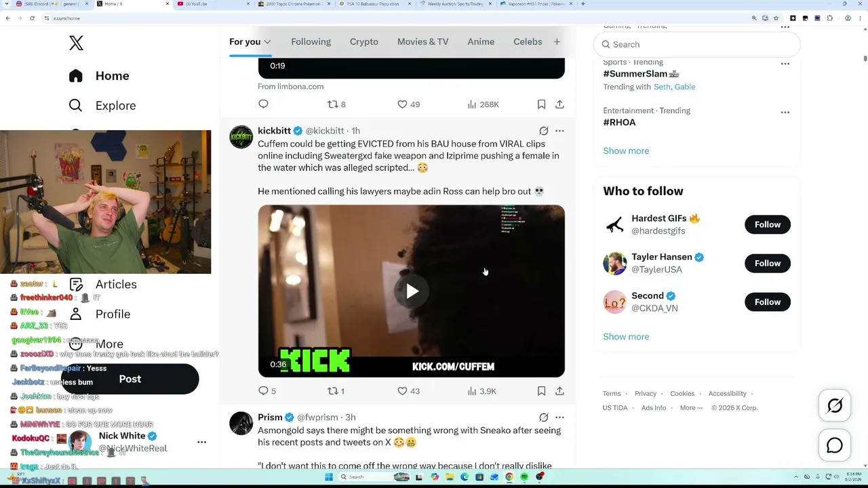Open the #RHOA trending topic
Viewport: 868px width, 488px height.
tap(619, 123)
